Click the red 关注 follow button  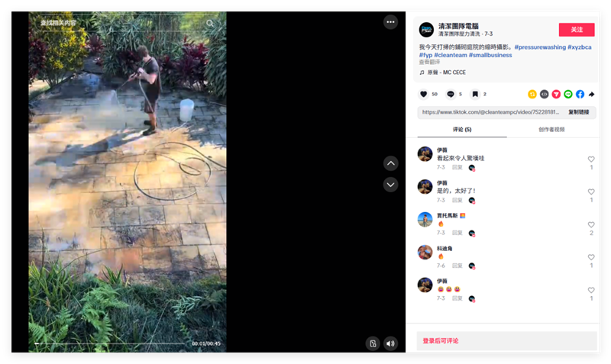(x=577, y=30)
